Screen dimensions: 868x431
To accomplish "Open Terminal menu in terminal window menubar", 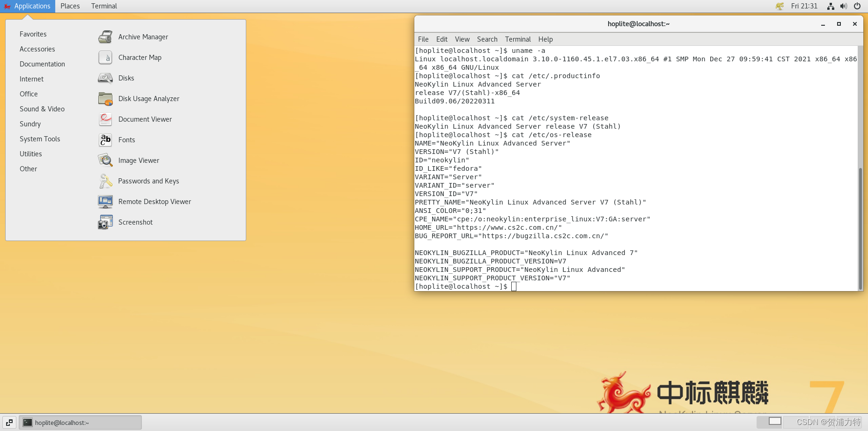I will [518, 39].
